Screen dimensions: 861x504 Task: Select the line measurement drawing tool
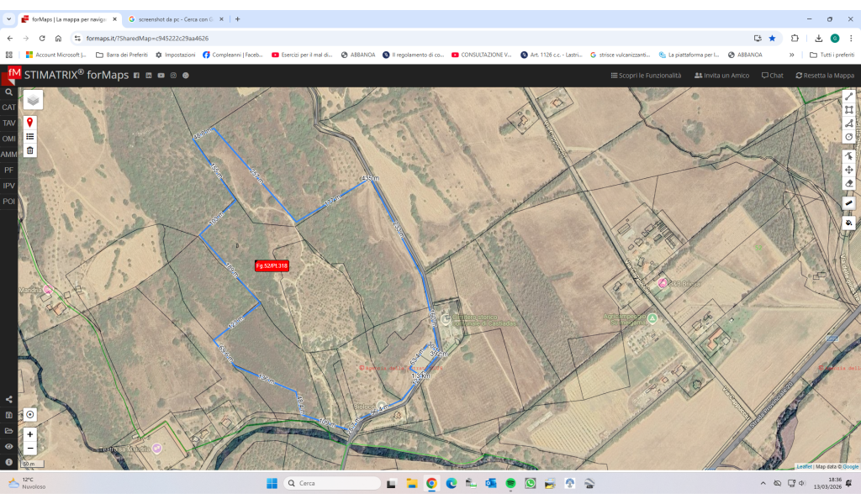click(848, 97)
